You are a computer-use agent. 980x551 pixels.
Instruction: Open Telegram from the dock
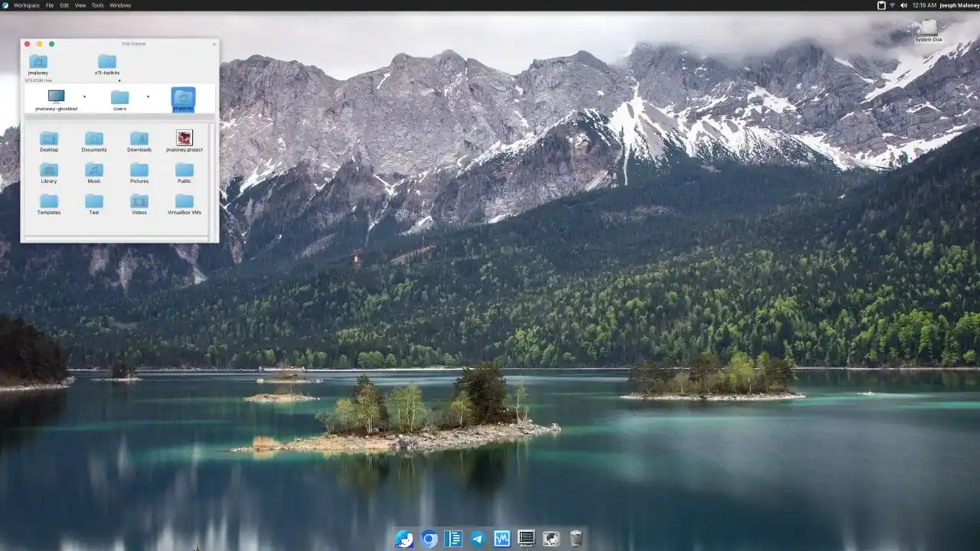pos(478,539)
